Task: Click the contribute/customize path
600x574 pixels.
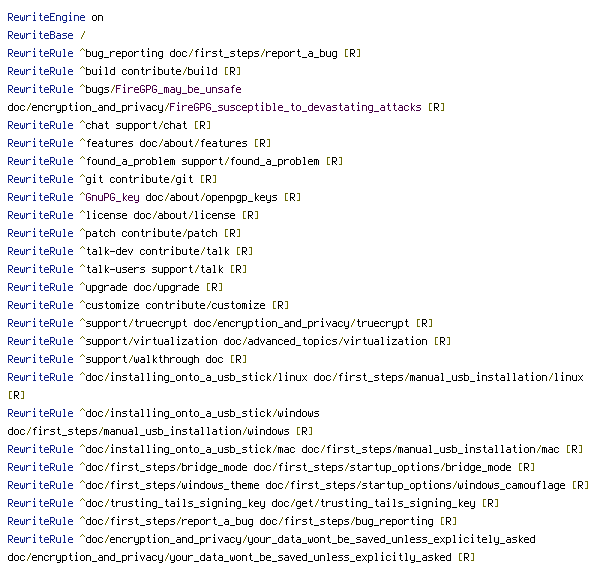Action: [205, 305]
